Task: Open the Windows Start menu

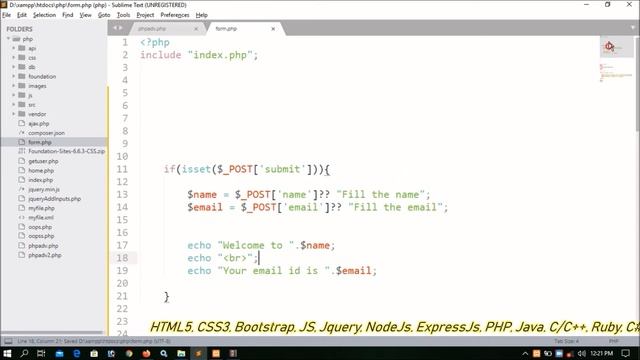Action: coord(7,353)
